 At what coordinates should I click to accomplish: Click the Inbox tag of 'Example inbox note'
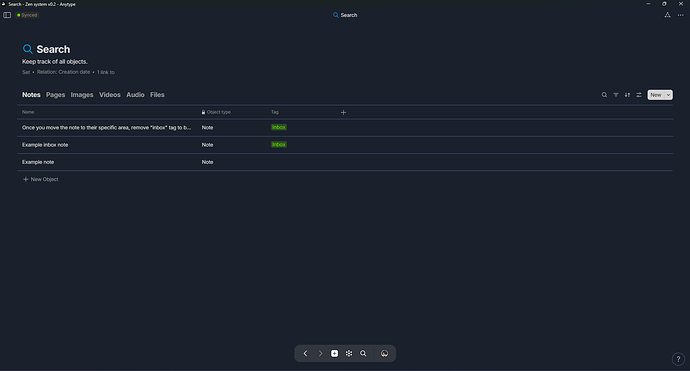click(x=279, y=144)
